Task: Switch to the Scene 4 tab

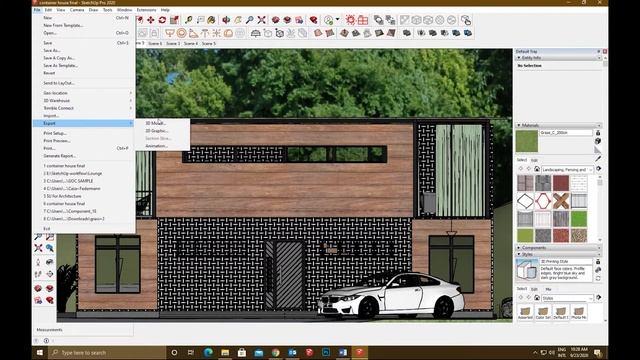Action: click(191, 43)
